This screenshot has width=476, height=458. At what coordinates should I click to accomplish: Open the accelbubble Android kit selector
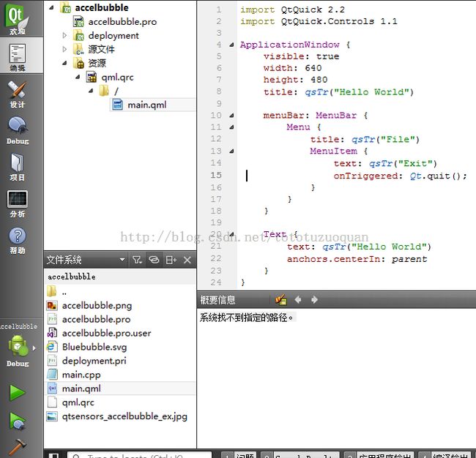(18, 346)
